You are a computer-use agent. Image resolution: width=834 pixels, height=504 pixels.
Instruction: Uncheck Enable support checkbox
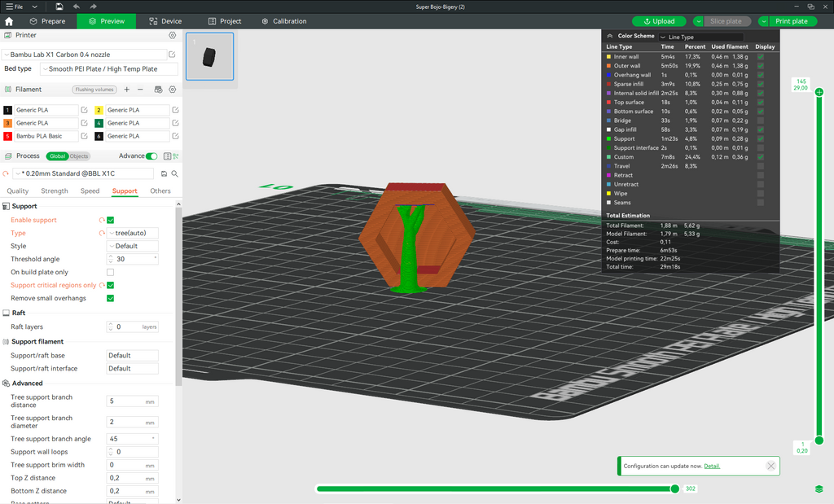click(x=111, y=220)
